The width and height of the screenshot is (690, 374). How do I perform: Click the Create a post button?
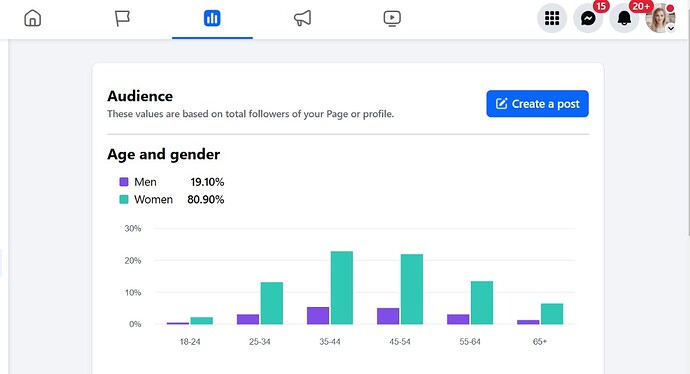coord(537,104)
